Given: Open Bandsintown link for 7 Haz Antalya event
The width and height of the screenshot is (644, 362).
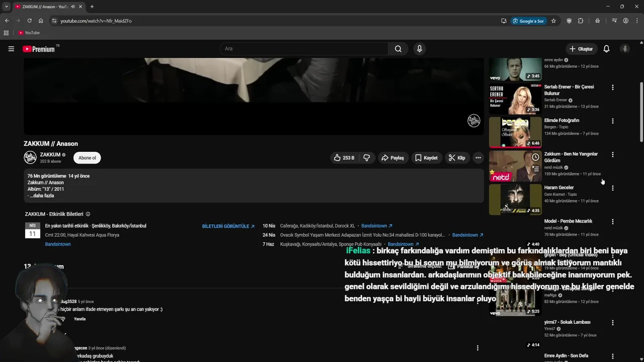Looking at the screenshot, I should [404, 244].
